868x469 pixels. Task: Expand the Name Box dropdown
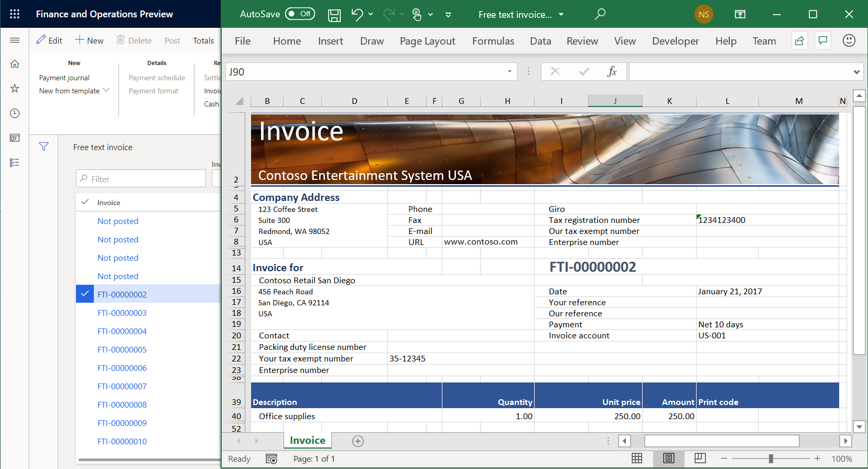pyautogui.click(x=509, y=72)
